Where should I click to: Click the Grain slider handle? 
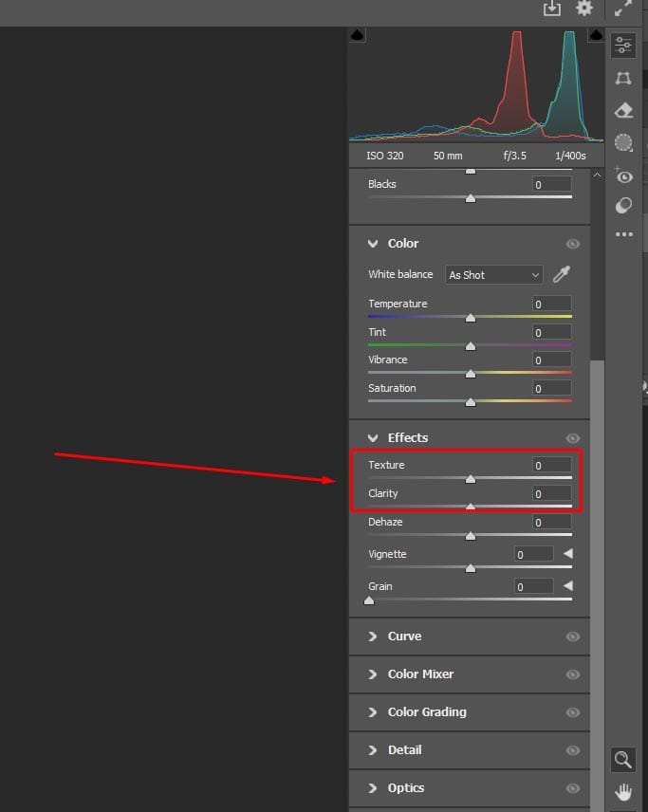click(x=369, y=600)
